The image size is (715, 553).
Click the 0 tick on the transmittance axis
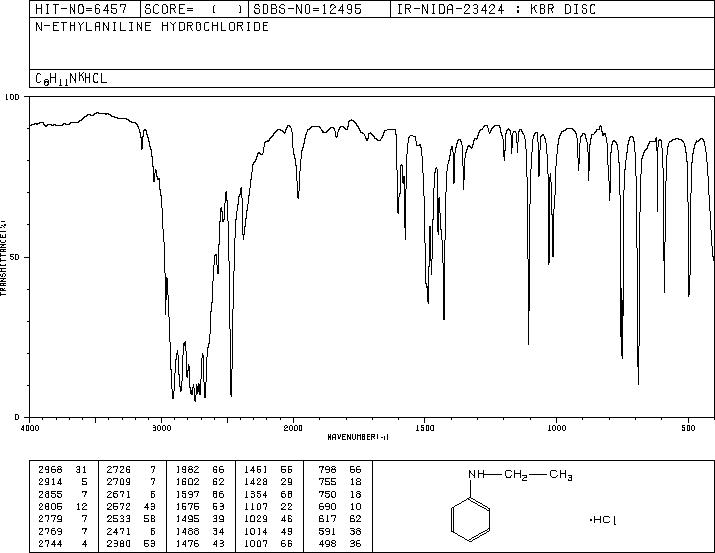tap(17, 417)
